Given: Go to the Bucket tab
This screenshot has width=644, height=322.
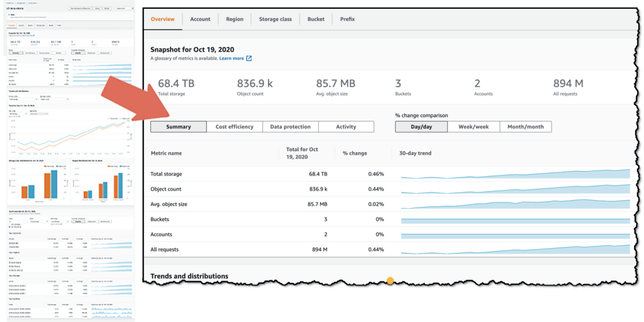Looking at the screenshot, I should (x=316, y=19).
